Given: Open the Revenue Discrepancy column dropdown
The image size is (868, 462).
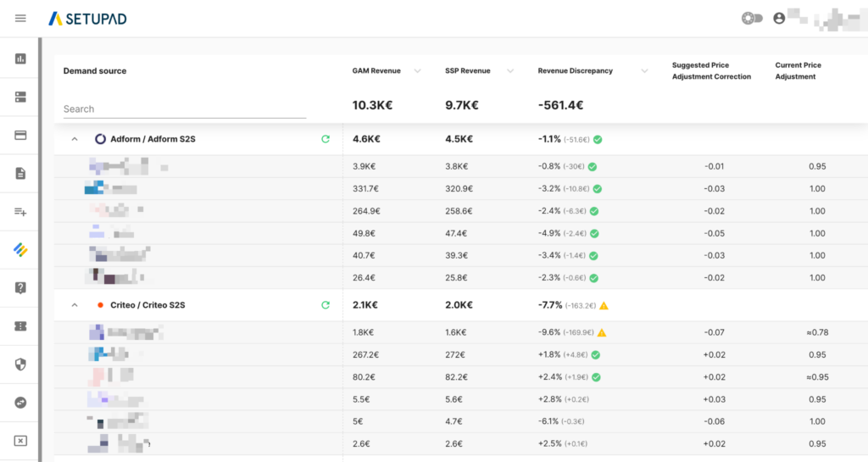Looking at the screenshot, I should (x=644, y=71).
